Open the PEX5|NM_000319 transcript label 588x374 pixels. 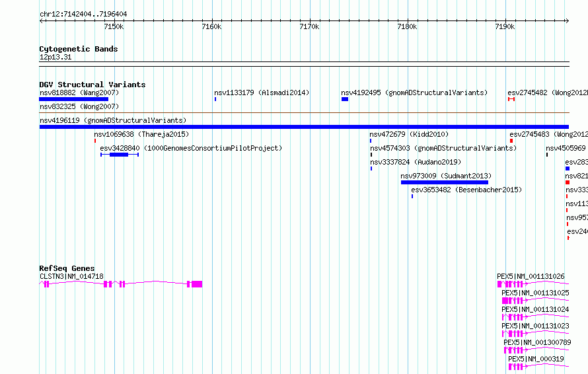(536, 359)
